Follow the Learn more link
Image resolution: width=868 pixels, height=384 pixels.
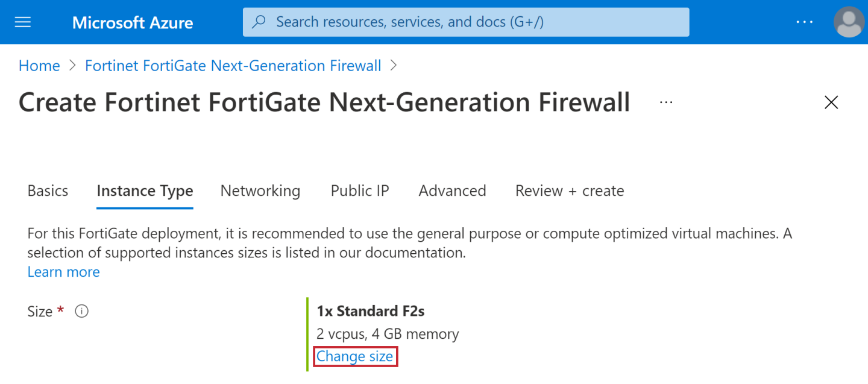(x=64, y=272)
